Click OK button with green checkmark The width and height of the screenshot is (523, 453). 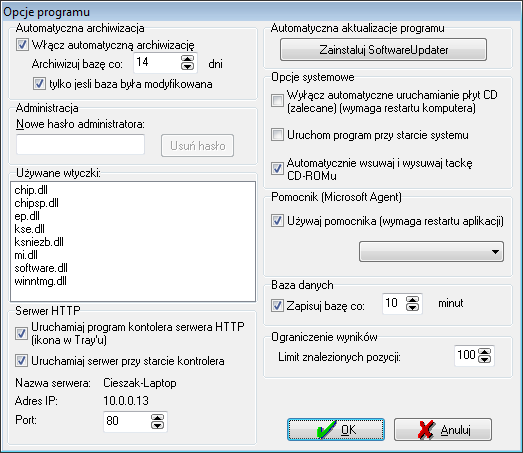click(x=336, y=430)
